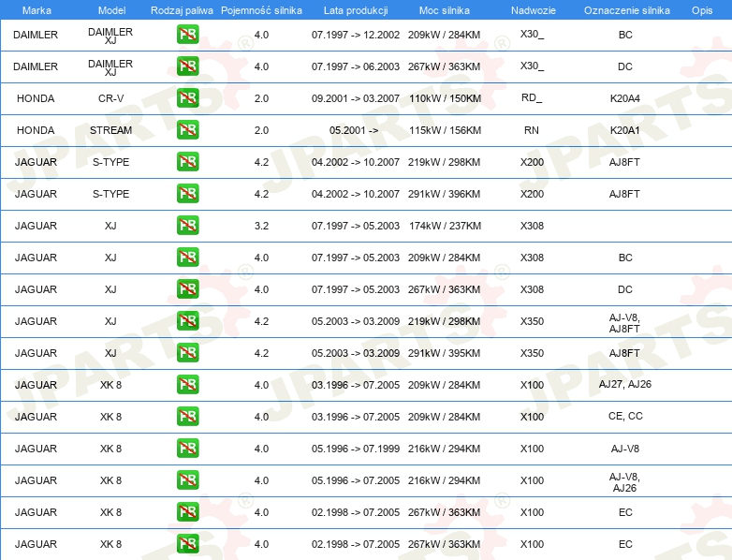The image size is (732, 560).
Task: Click the 05.1996 -> 07.1999 production years cell
Action: [x=356, y=449]
